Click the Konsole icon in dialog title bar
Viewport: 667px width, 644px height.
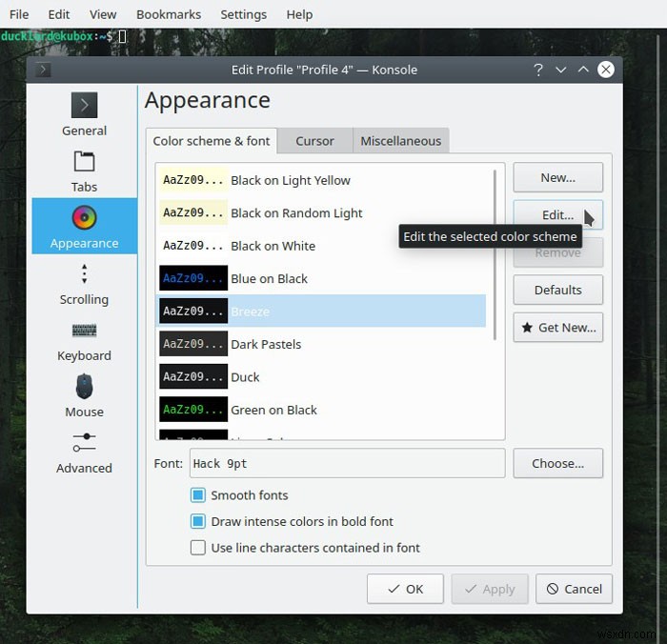pyautogui.click(x=43, y=70)
